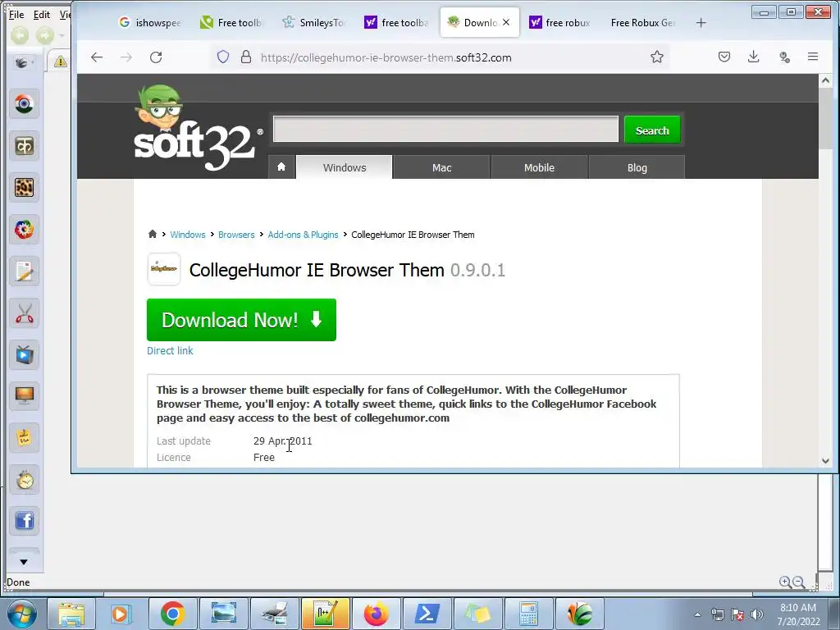Viewport: 840px width, 630px height.
Task: Open PowerShell from taskbar
Action: [427, 614]
